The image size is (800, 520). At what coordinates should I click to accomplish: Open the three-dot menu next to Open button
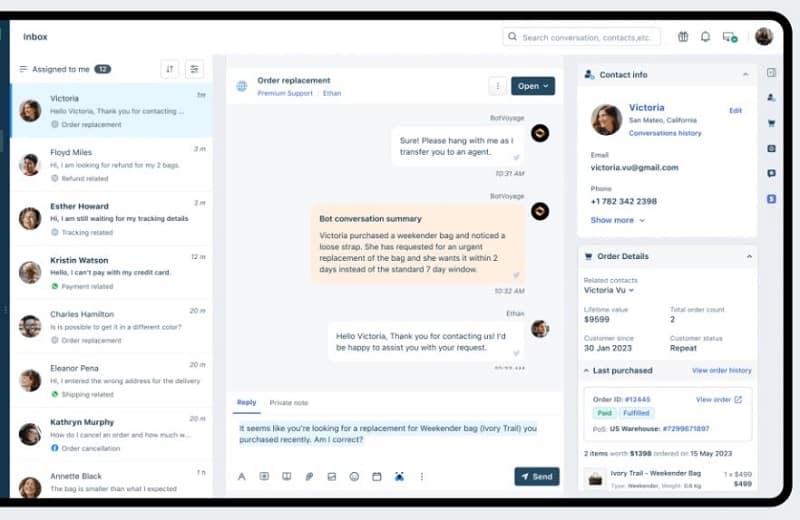[x=497, y=86]
